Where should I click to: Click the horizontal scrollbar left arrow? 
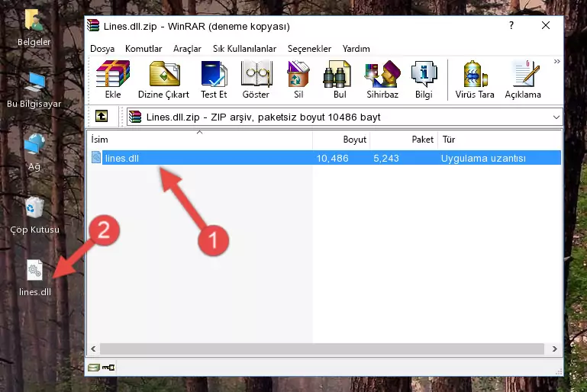coord(94,349)
